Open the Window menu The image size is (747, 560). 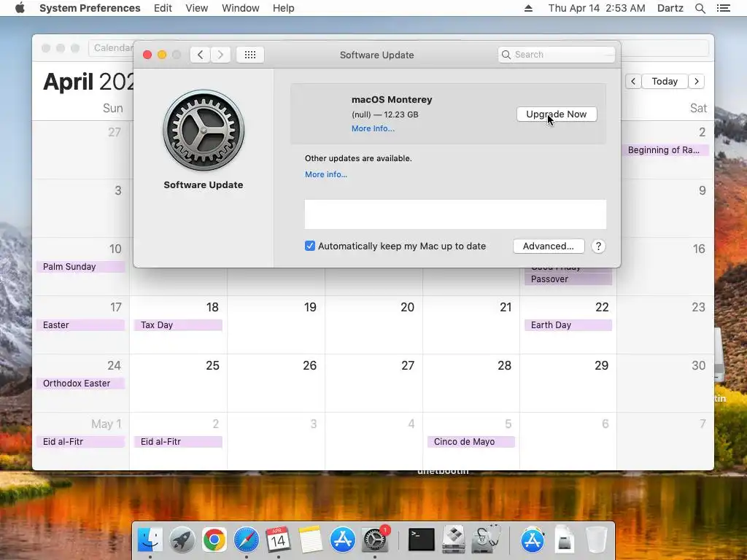(x=241, y=8)
